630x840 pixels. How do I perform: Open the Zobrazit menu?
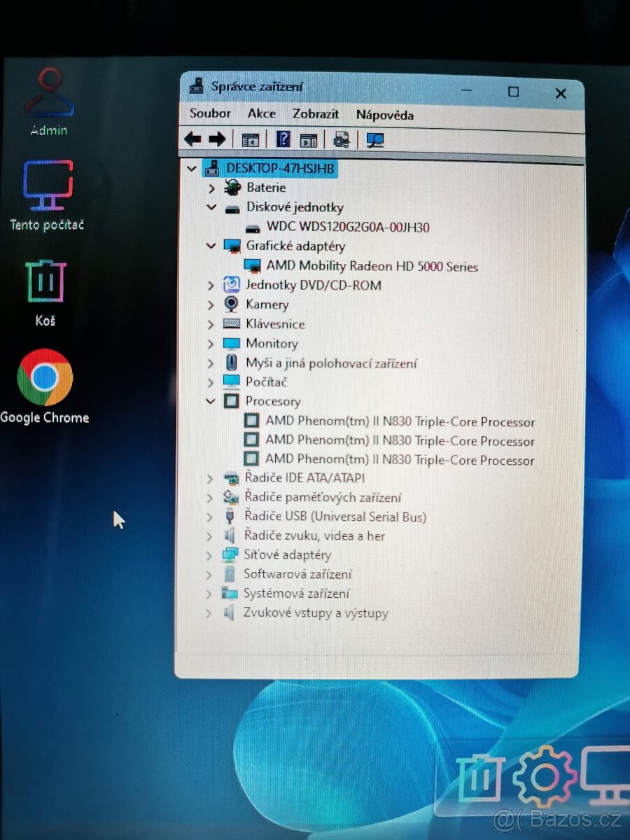[x=315, y=113]
